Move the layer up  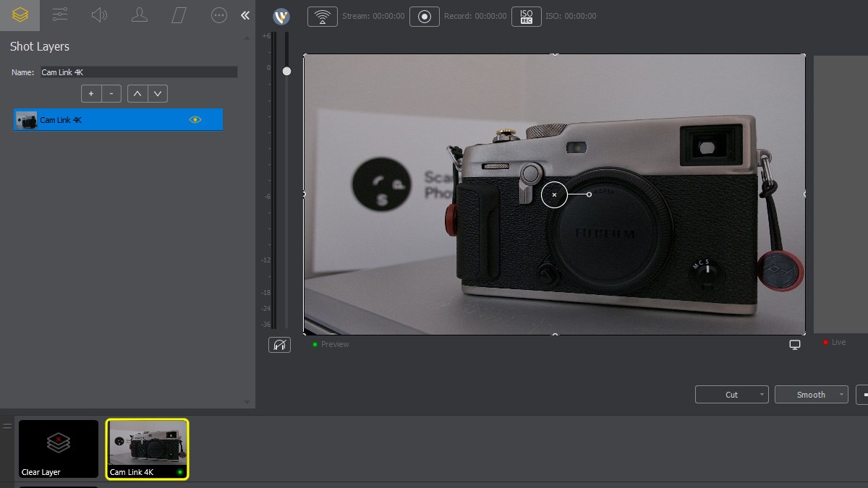pos(137,93)
